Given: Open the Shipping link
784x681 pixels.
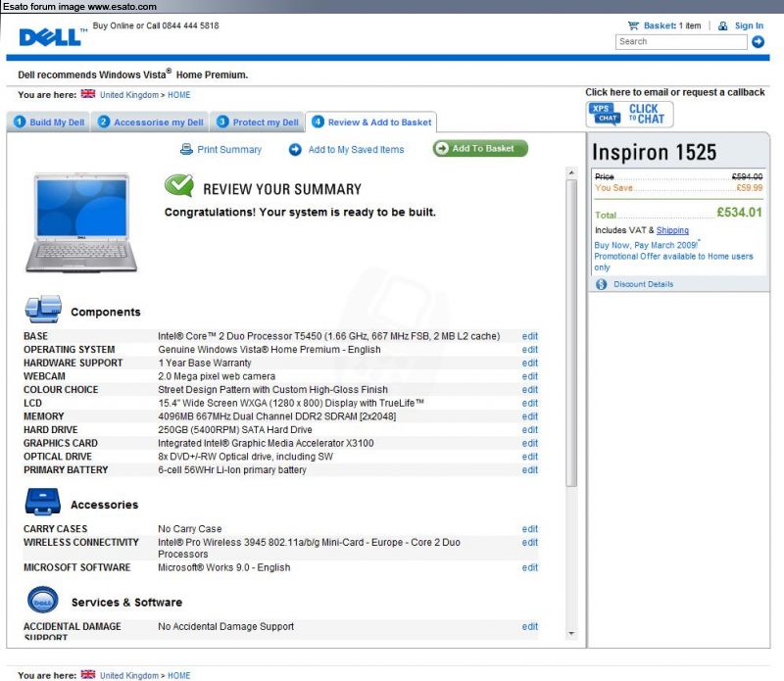Looking at the screenshot, I should tap(672, 230).
